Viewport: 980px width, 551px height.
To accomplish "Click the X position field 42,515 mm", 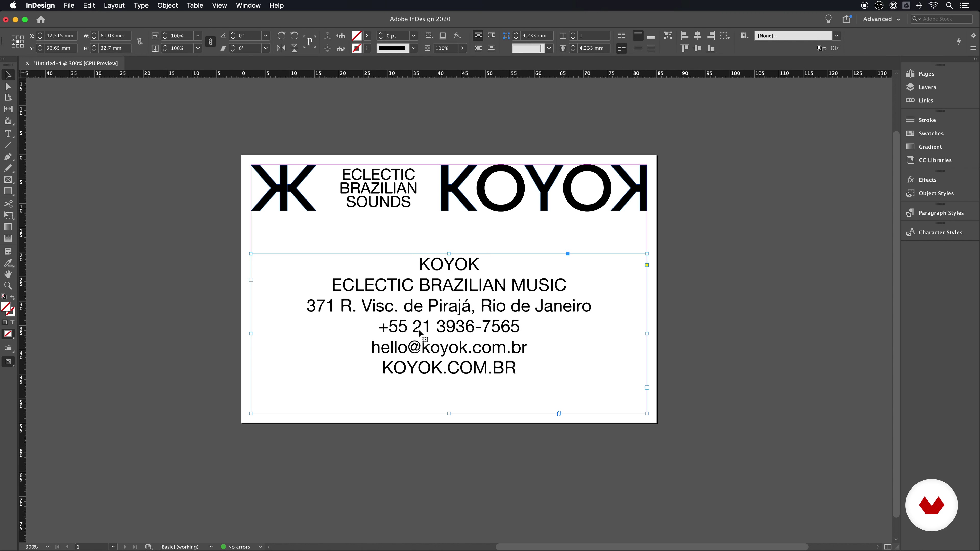I will click(60, 36).
